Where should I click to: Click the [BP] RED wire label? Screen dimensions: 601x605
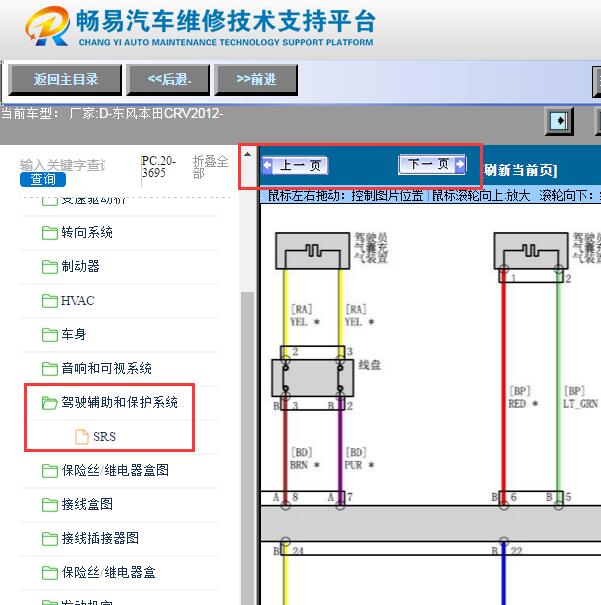coord(523,397)
